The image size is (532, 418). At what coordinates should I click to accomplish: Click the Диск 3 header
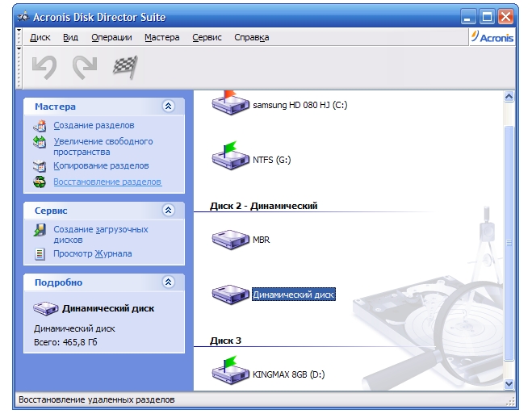[225, 341]
